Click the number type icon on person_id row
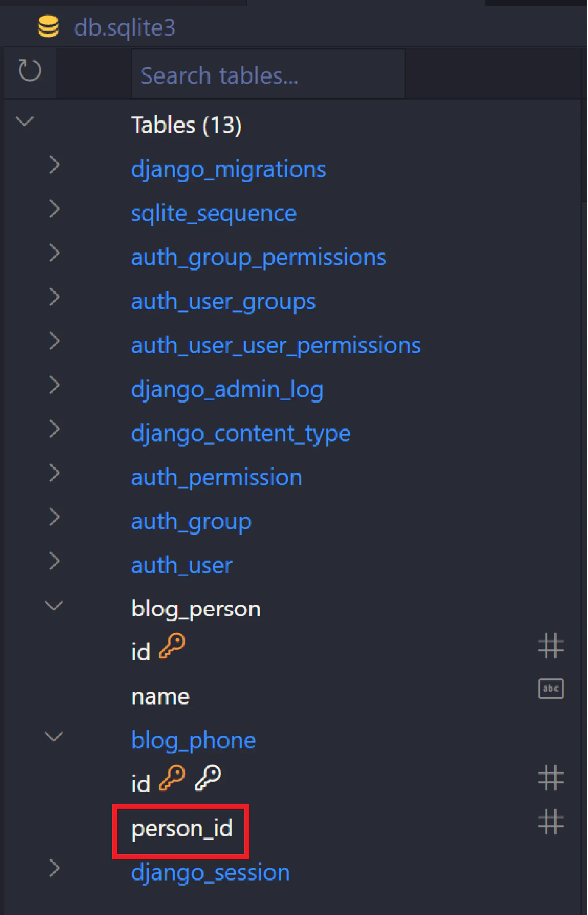Viewport: 588px width, 915px height. coord(551,822)
